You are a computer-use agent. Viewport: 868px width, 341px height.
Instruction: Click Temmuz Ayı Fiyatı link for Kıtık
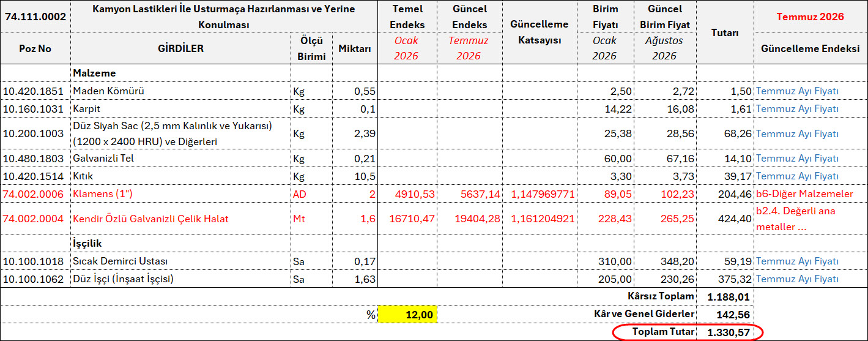click(797, 176)
